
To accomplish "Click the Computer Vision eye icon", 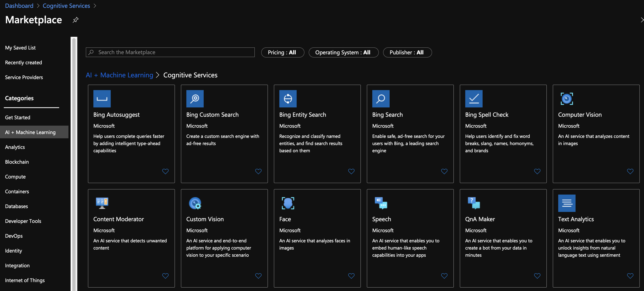I will (567, 99).
